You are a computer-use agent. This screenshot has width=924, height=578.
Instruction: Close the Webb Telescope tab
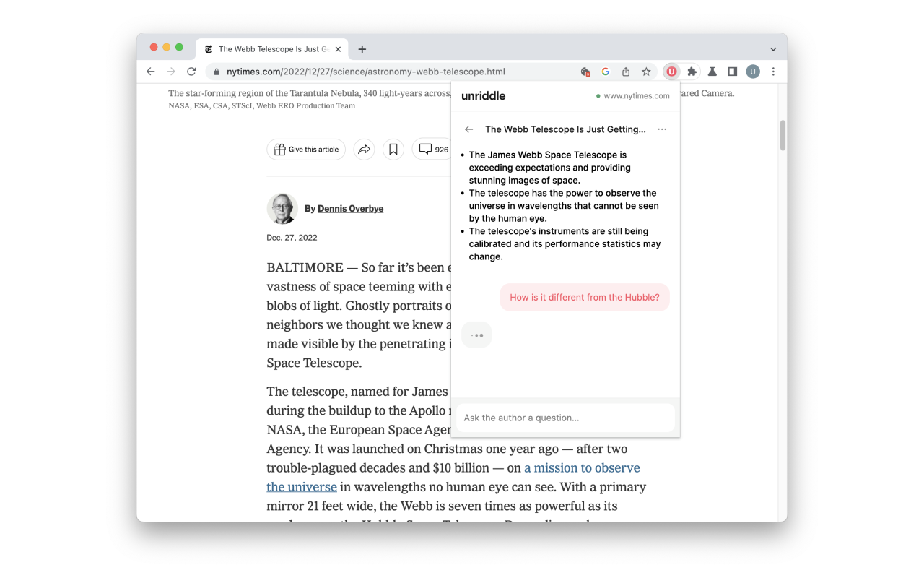pyautogui.click(x=338, y=49)
